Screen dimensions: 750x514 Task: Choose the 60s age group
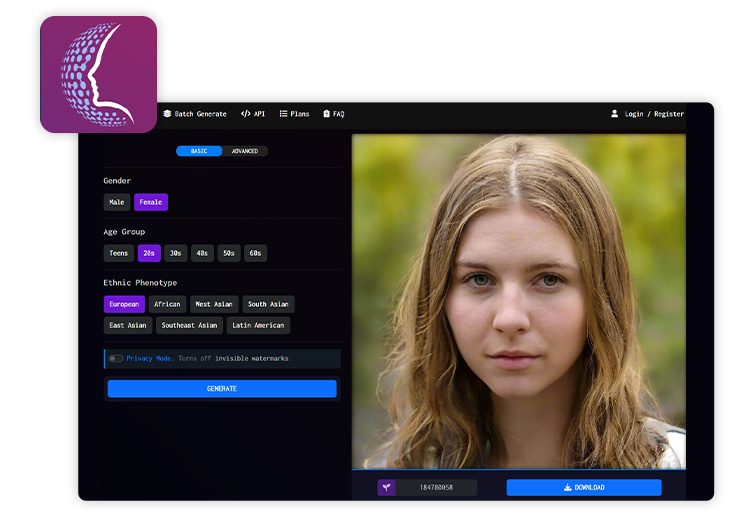(x=255, y=253)
